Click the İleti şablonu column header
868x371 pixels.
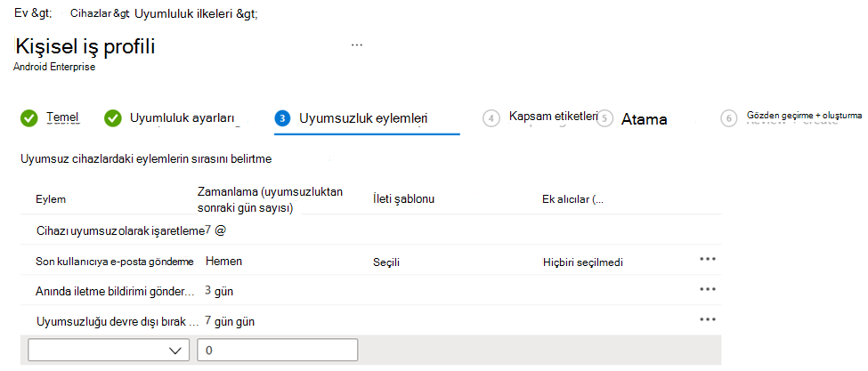403,199
